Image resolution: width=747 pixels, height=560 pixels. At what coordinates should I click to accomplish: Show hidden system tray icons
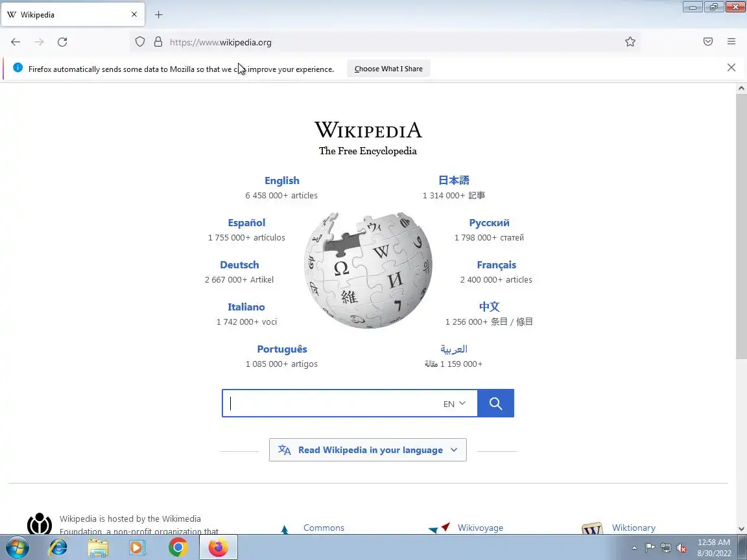click(x=634, y=548)
